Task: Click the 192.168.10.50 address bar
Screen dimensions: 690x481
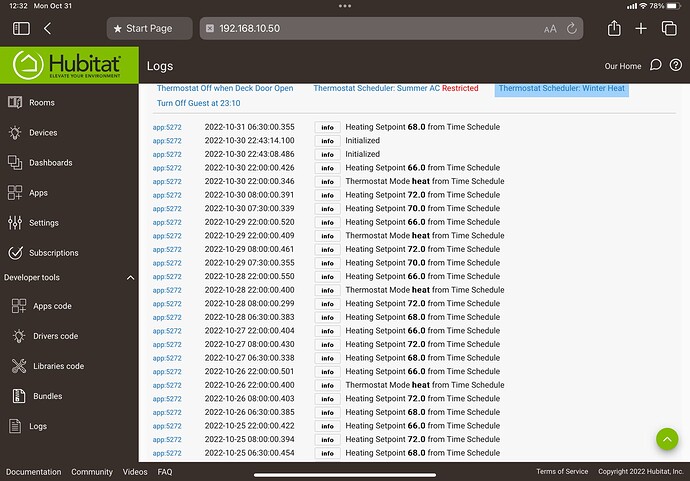Action: coord(380,29)
